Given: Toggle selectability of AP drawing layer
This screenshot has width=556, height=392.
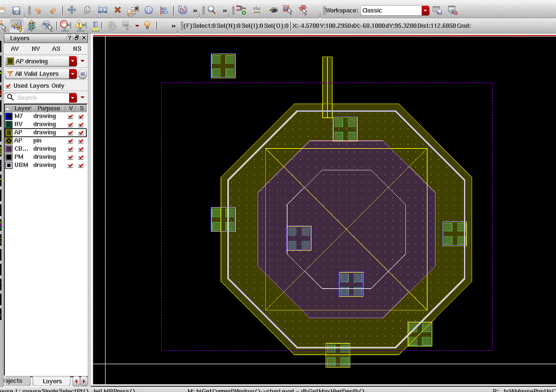Looking at the screenshot, I should click(81, 133).
